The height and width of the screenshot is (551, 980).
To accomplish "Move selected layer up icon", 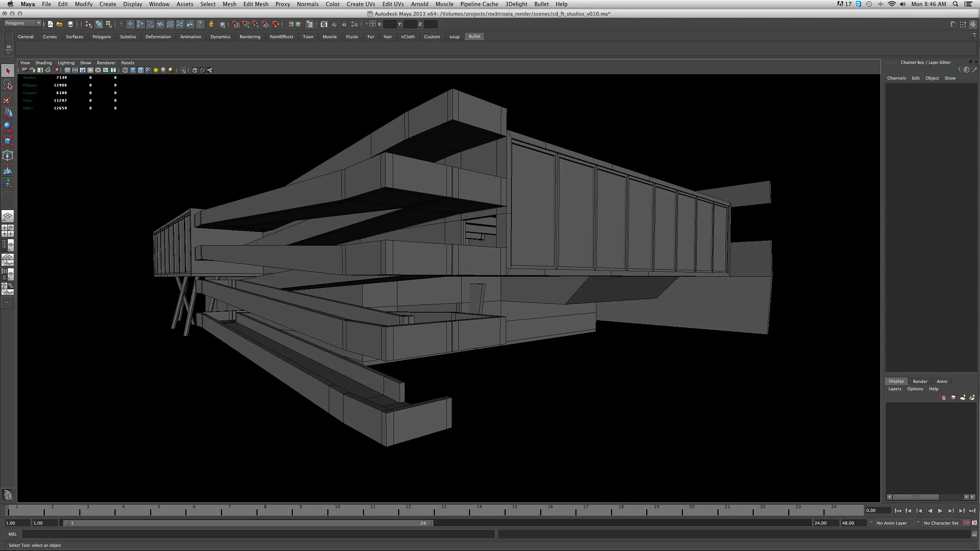I will (943, 398).
